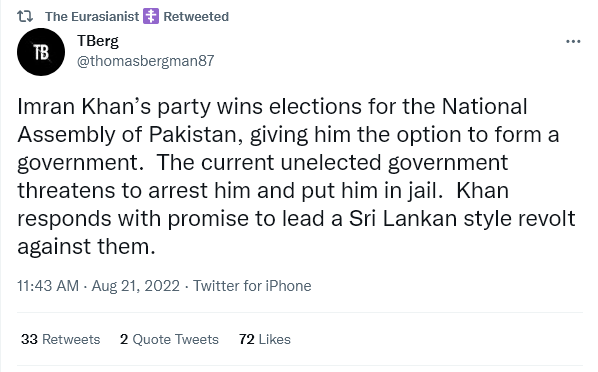Image resolution: width=598 pixels, height=372 pixels.
Task: Click the TB profile avatar
Action: [x=41, y=52]
